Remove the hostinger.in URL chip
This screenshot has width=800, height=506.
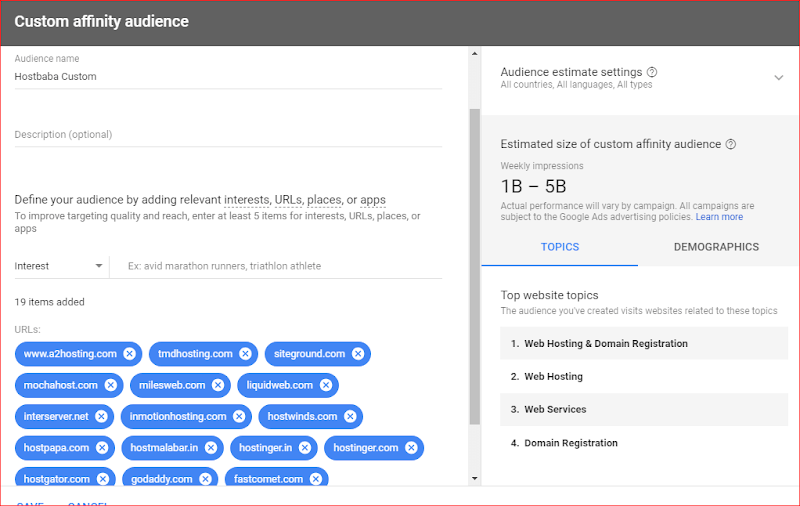(x=305, y=448)
